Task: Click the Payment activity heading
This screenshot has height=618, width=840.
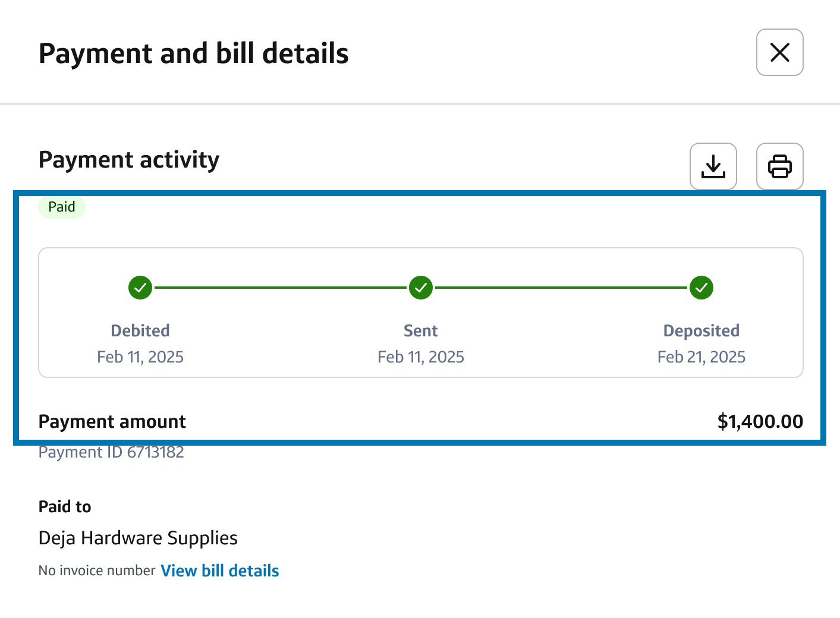Action: pyautogui.click(x=129, y=160)
